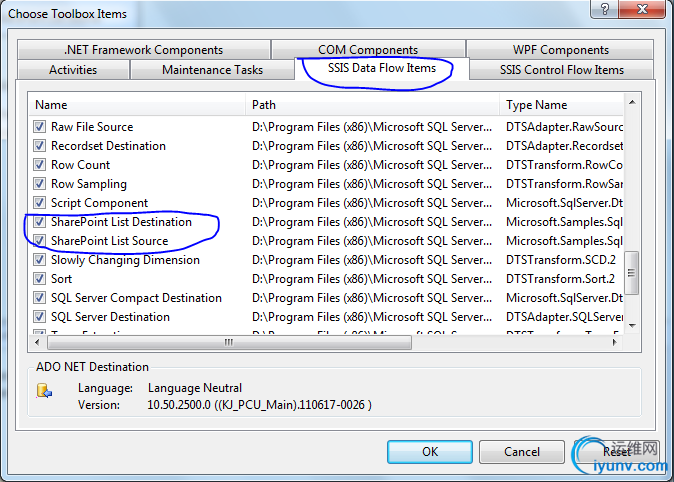Open the Activities tab

[73, 70]
